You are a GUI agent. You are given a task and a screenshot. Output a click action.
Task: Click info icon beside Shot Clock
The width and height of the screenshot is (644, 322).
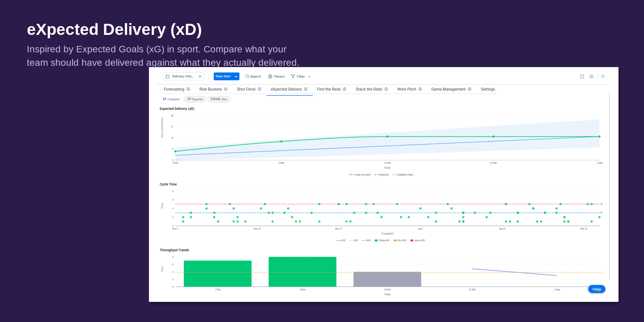pyautogui.click(x=260, y=89)
